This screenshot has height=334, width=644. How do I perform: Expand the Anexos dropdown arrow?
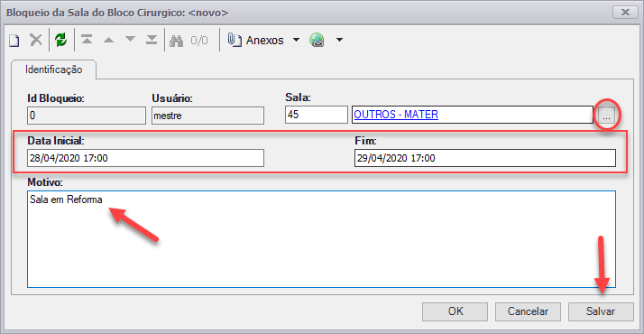click(296, 40)
